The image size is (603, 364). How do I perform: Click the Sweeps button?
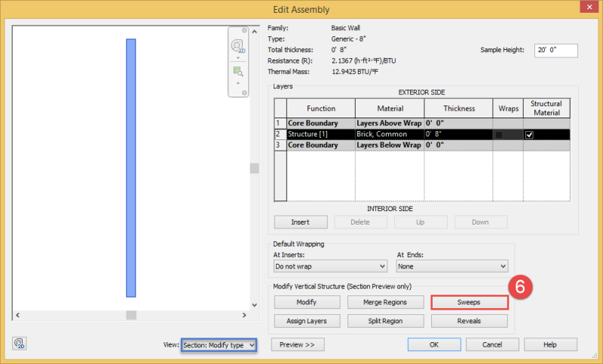coord(469,302)
